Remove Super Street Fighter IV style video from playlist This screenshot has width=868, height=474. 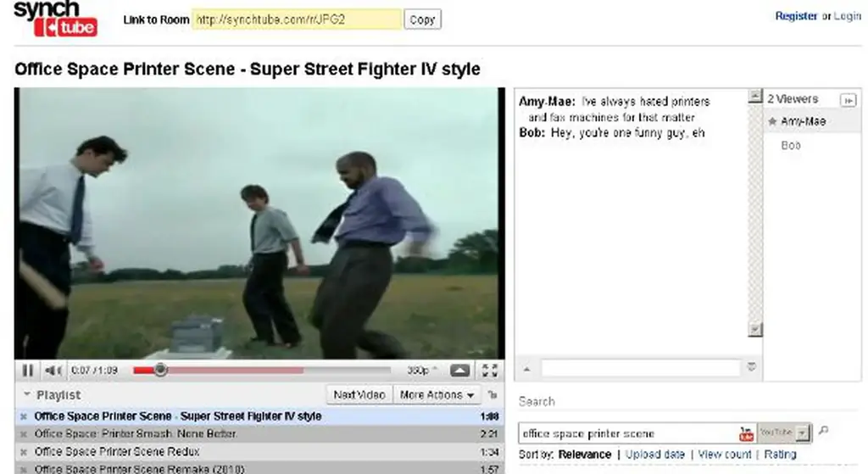pos(23,416)
